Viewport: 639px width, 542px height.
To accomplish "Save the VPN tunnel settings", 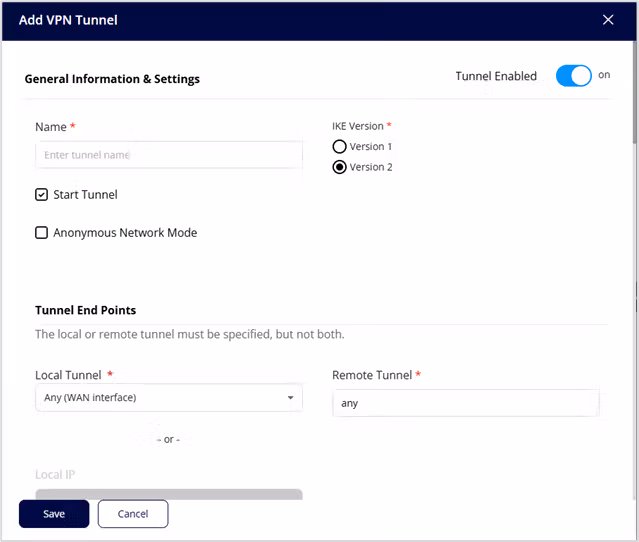I will click(54, 514).
